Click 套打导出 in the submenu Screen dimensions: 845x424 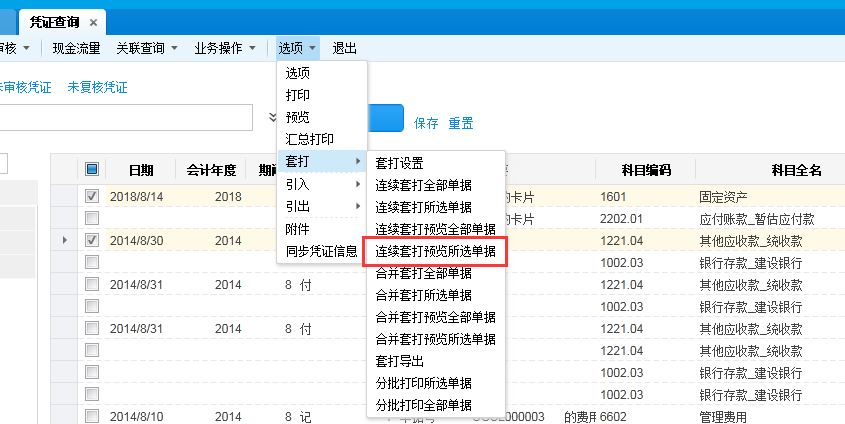click(x=399, y=361)
